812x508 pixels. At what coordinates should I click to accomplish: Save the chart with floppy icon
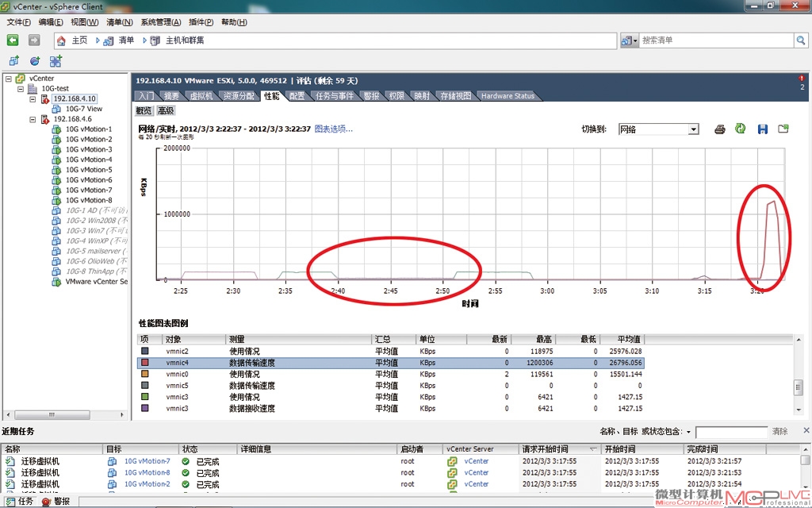(x=762, y=129)
